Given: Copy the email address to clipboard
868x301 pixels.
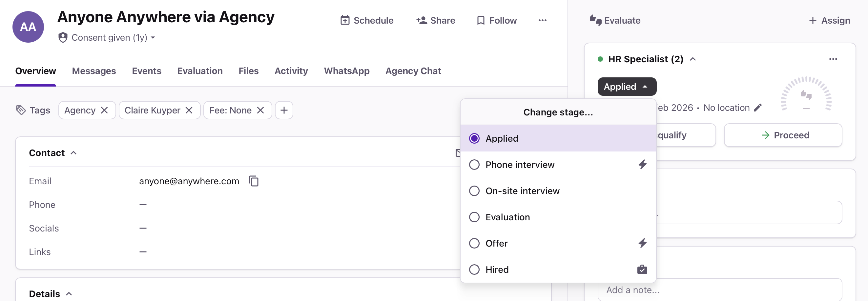Looking at the screenshot, I should 254,181.
